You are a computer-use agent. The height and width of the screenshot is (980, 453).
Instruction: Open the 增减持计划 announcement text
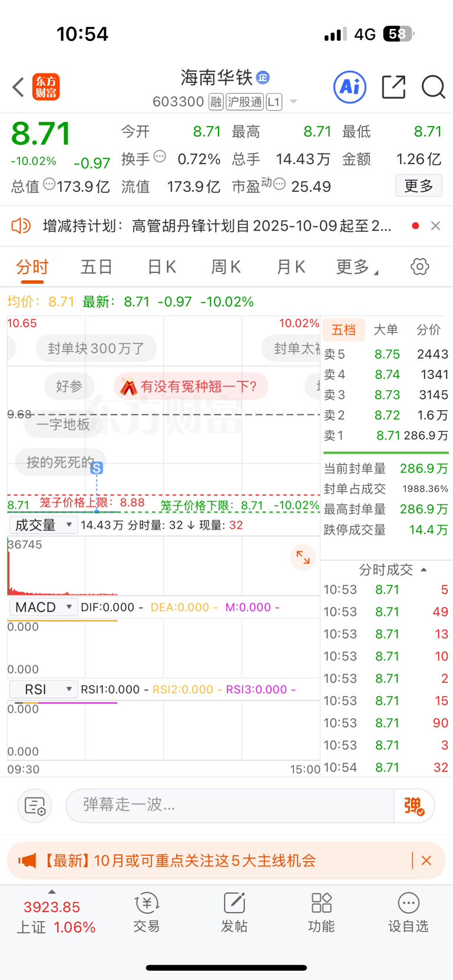(217, 225)
